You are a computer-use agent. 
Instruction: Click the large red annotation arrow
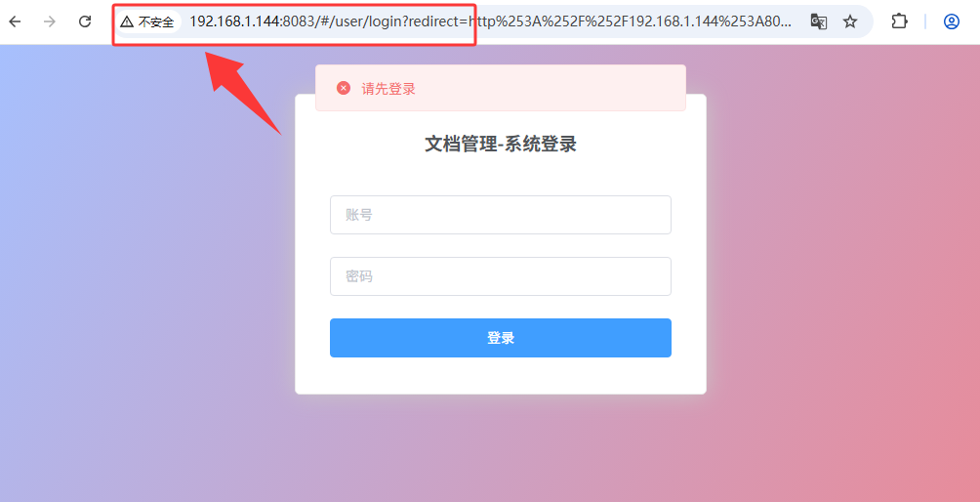[x=244, y=93]
